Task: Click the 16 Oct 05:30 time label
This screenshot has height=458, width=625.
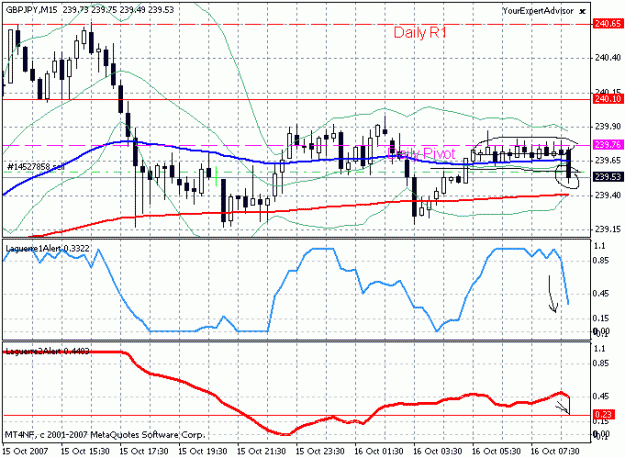Action: pos(497,452)
